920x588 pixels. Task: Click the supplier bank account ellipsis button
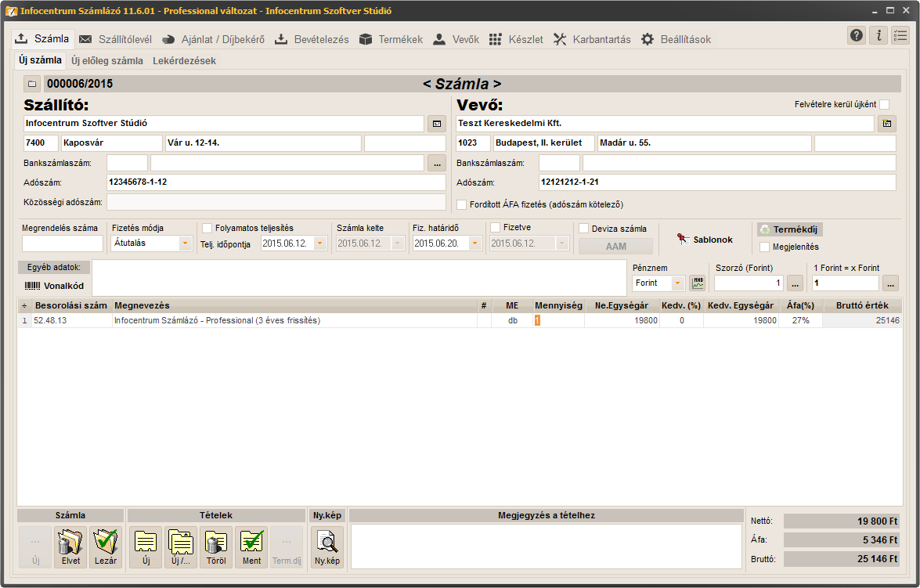[437, 163]
